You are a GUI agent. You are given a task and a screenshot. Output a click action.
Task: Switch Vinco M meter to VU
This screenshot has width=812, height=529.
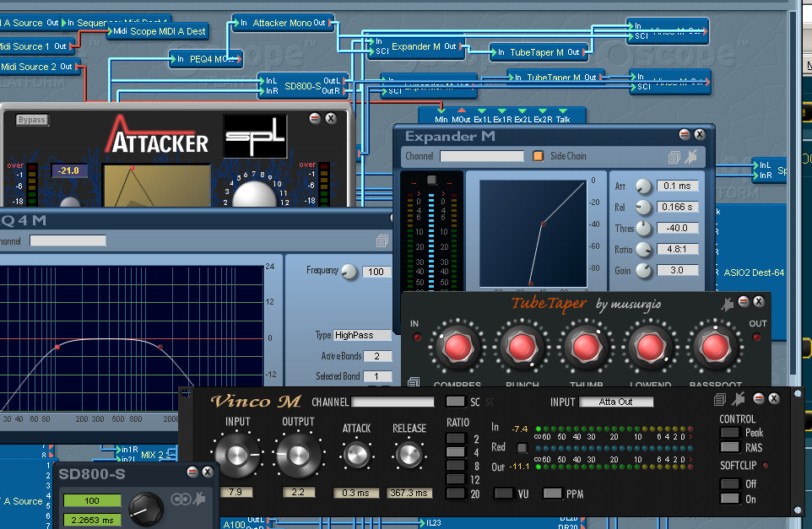[503, 494]
